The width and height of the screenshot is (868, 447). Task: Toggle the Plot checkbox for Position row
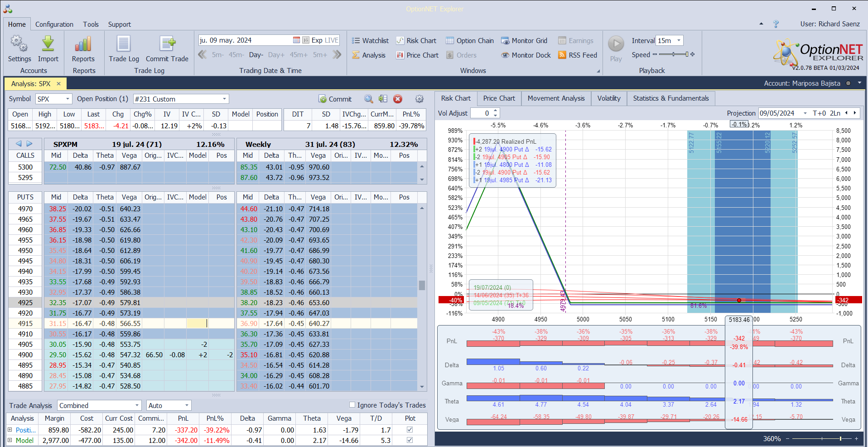pyautogui.click(x=410, y=429)
